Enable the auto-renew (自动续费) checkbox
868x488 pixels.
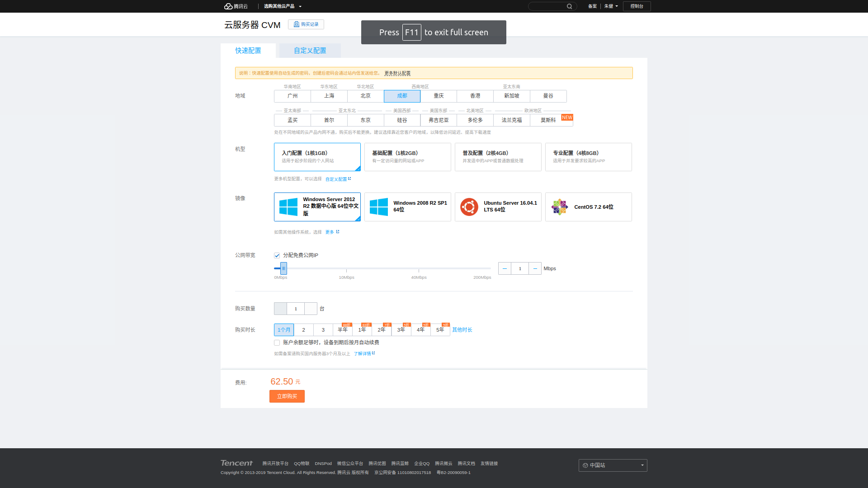277,343
